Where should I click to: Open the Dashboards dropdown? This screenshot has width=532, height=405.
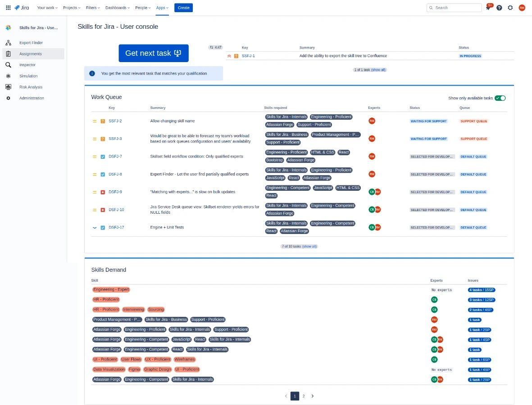click(x=118, y=8)
